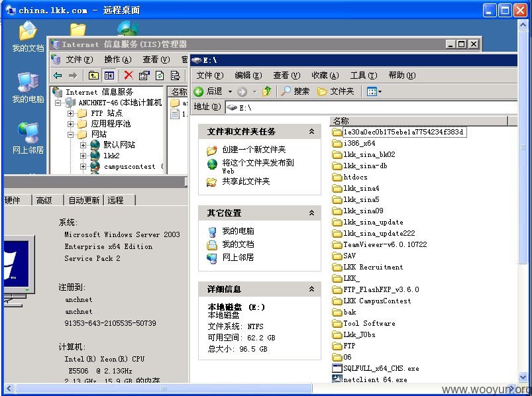
Task: Click the address bar showing E:\
Action: pos(371,107)
